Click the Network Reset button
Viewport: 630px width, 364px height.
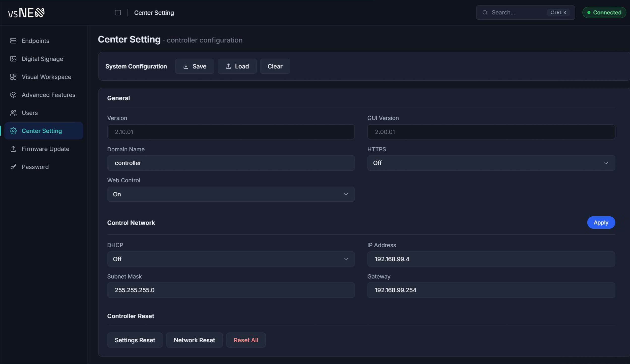click(194, 340)
